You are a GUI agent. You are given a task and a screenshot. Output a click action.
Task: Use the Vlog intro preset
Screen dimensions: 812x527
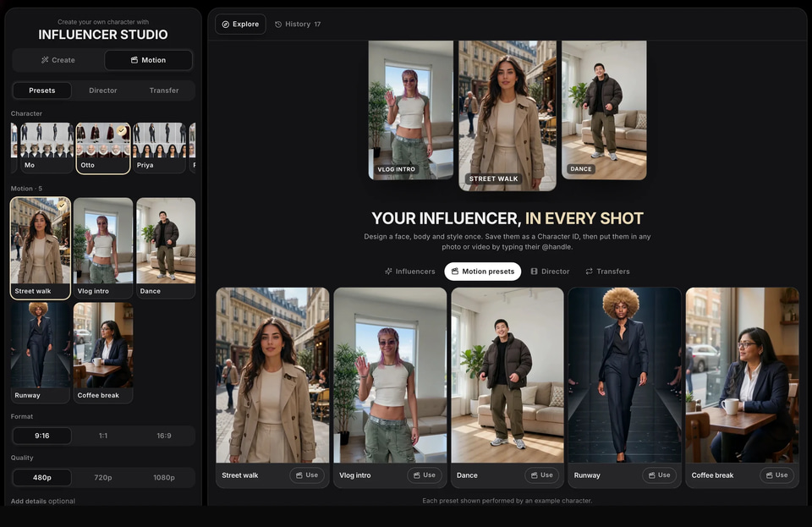click(x=425, y=475)
